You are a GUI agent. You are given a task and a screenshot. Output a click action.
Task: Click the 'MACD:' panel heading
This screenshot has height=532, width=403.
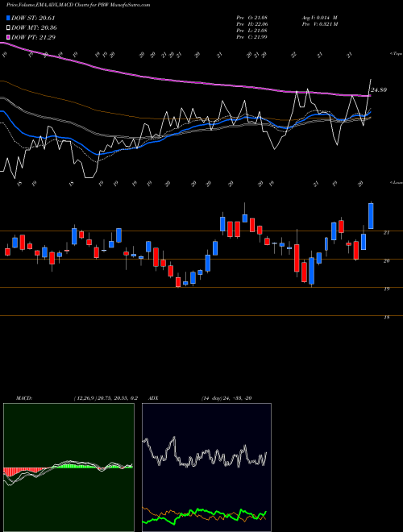(23, 398)
